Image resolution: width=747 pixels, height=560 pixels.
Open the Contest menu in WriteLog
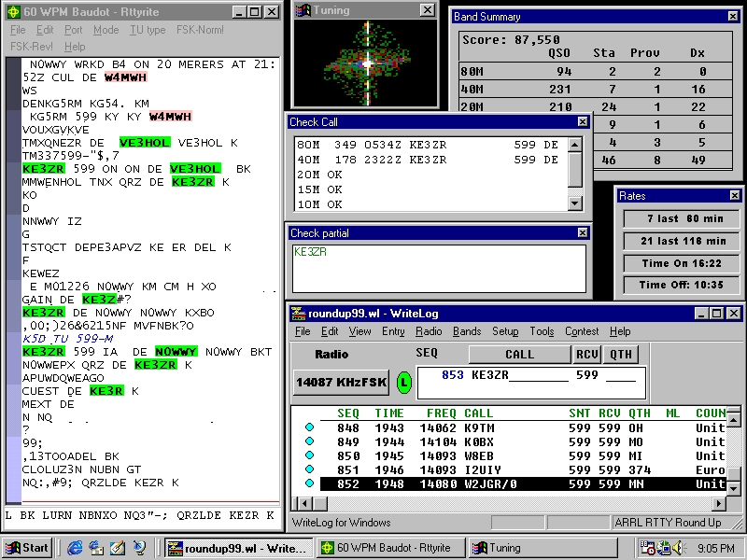582,331
